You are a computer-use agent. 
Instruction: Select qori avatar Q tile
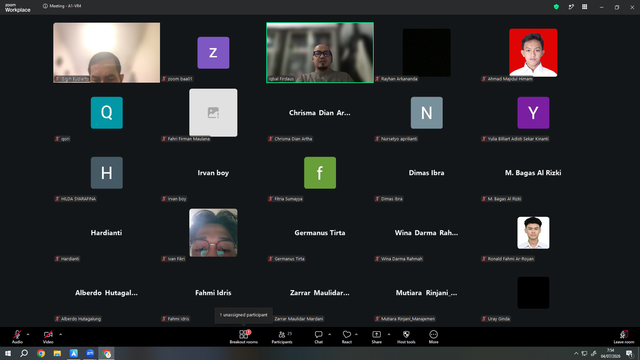coord(107,113)
